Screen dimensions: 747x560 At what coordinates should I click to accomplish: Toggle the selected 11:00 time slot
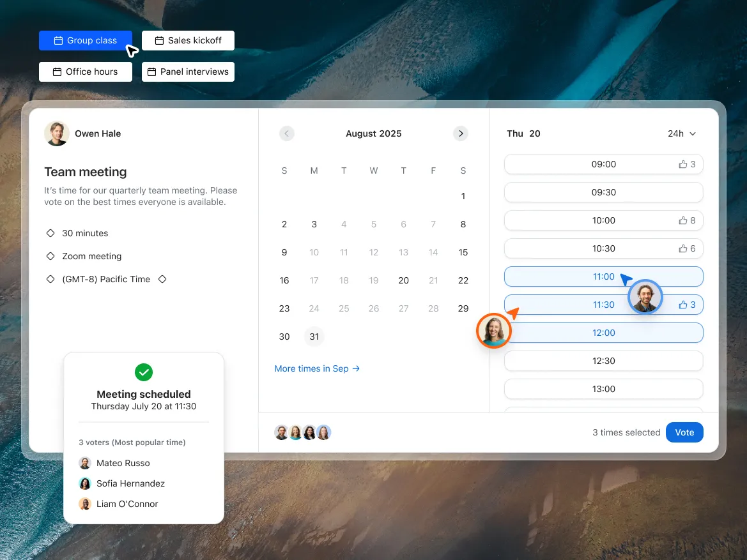click(604, 276)
